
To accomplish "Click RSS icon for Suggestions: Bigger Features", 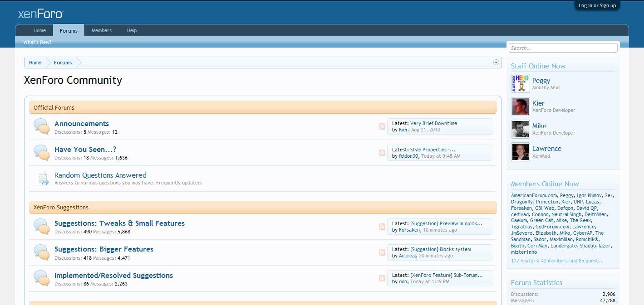I will click(382, 252).
